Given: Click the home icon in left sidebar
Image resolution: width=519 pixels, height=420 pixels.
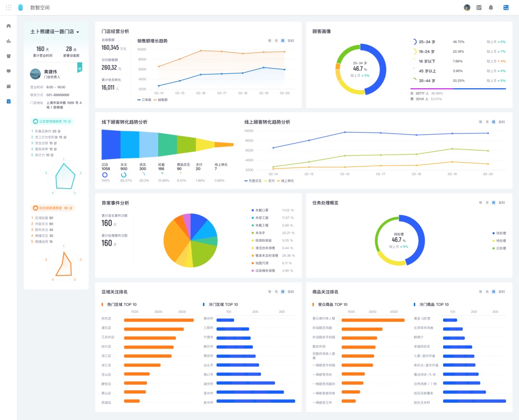Looking at the screenshot, I should [8, 26].
